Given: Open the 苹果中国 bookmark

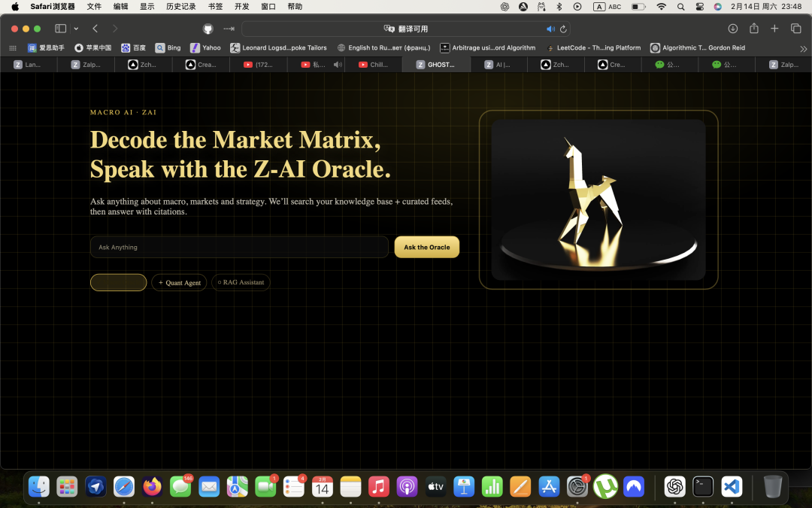Looking at the screenshot, I should [93, 47].
